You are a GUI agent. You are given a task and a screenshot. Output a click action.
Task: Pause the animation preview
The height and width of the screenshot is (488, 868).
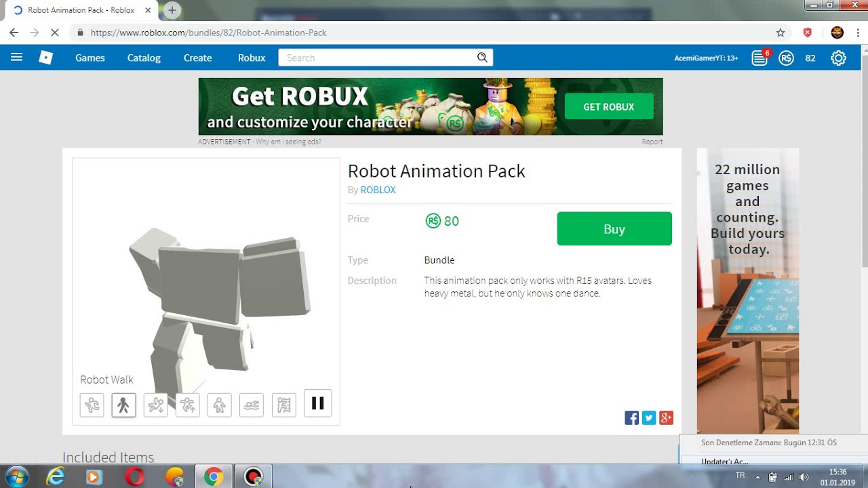(x=317, y=403)
